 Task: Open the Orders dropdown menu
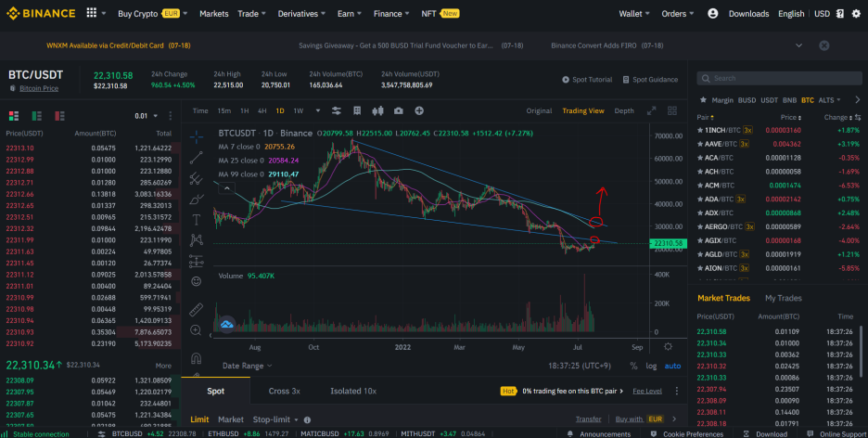coord(678,13)
